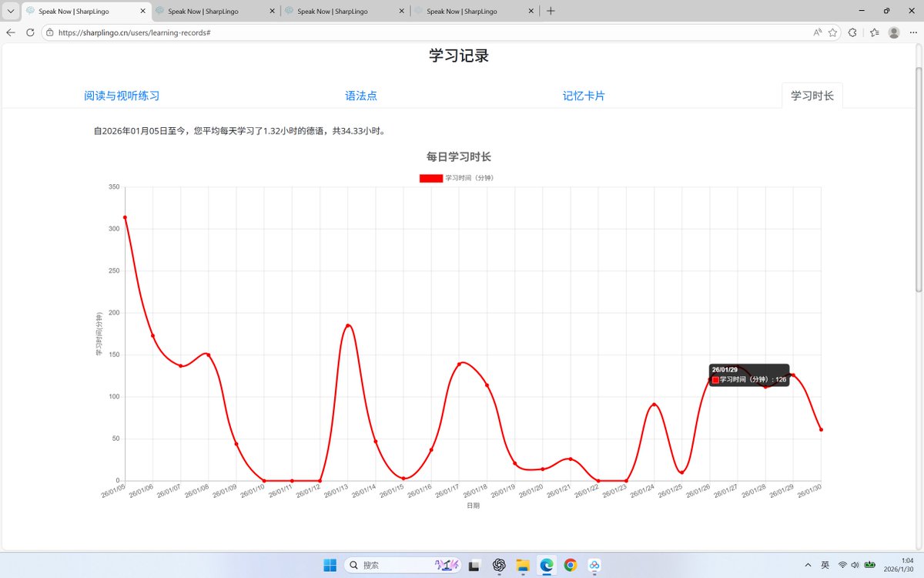Click the 26/01/12 x-axis date label

point(309,490)
